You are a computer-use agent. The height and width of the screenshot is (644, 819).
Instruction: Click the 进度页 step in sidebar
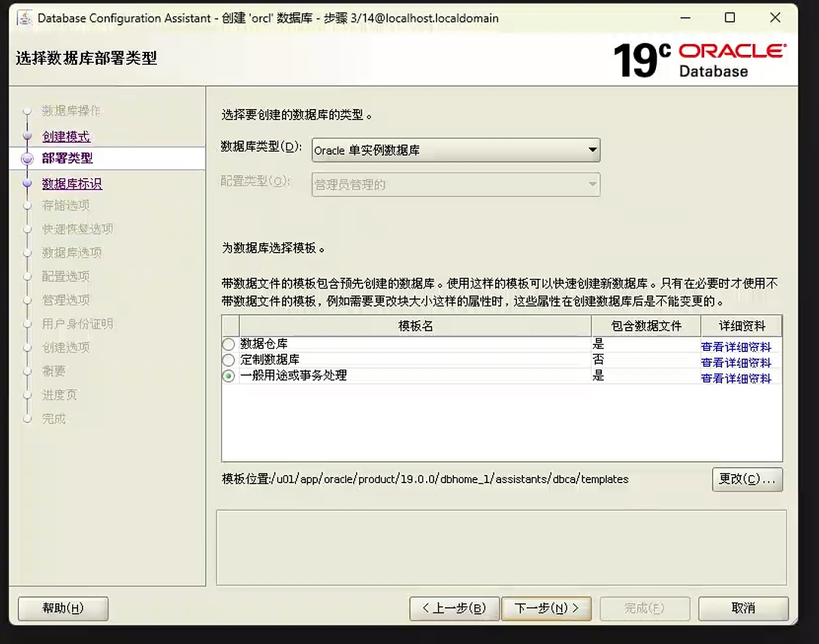[59, 395]
